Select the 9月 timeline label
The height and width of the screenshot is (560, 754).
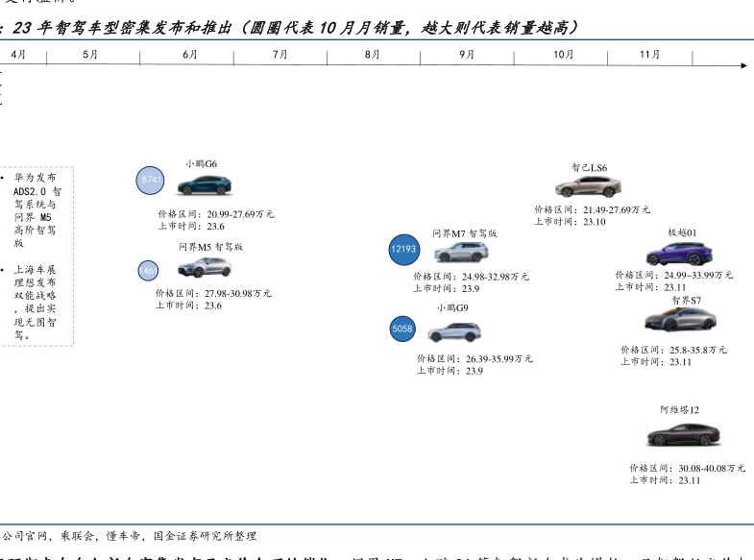[x=467, y=55]
